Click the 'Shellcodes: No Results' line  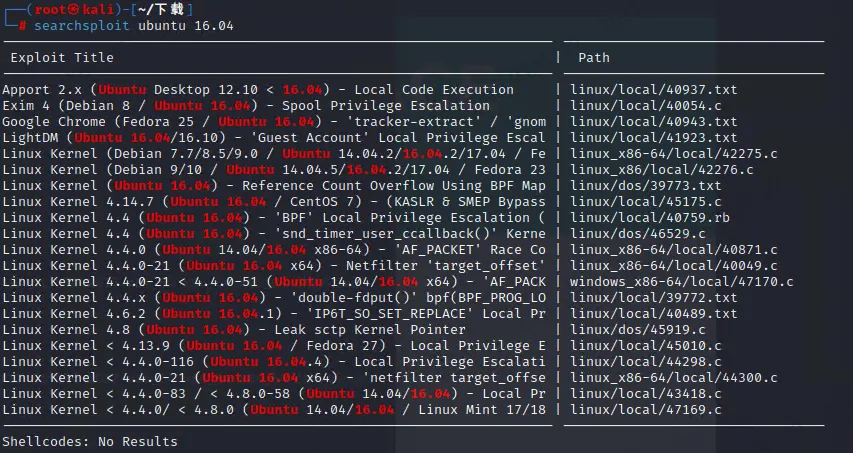(90, 442)
